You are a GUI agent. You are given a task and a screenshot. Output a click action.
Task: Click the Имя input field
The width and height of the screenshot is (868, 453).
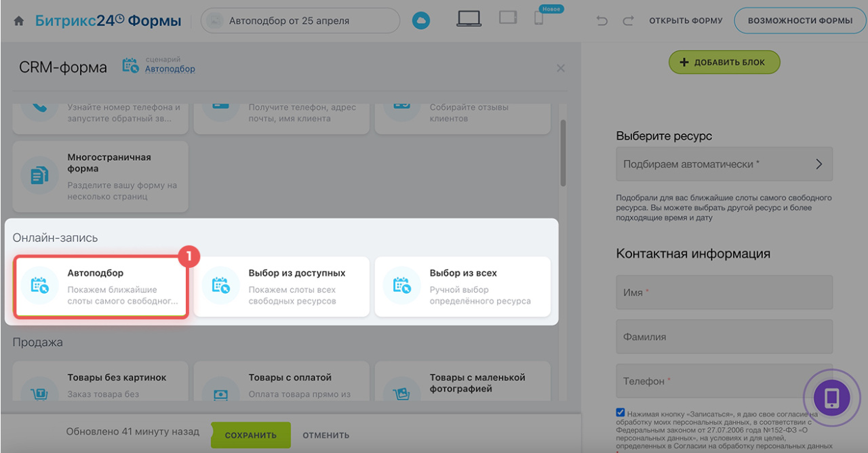724,292
